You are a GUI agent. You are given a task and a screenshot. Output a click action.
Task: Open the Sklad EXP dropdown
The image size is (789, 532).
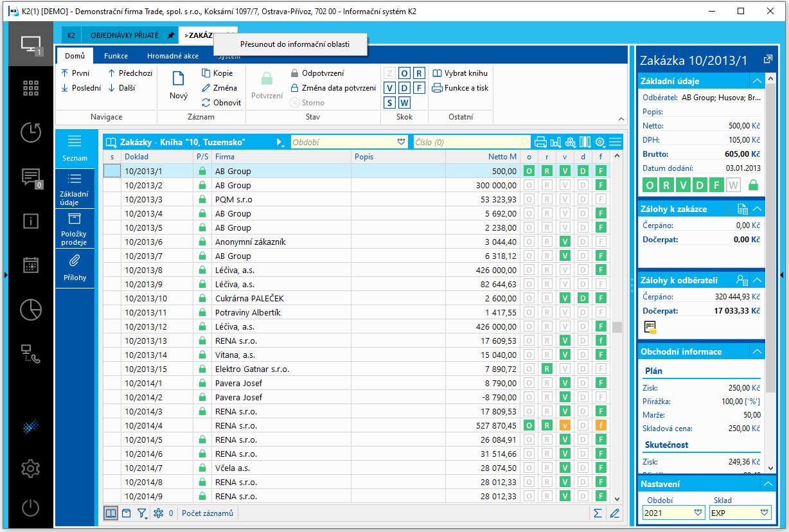click(x=763, y=513)
